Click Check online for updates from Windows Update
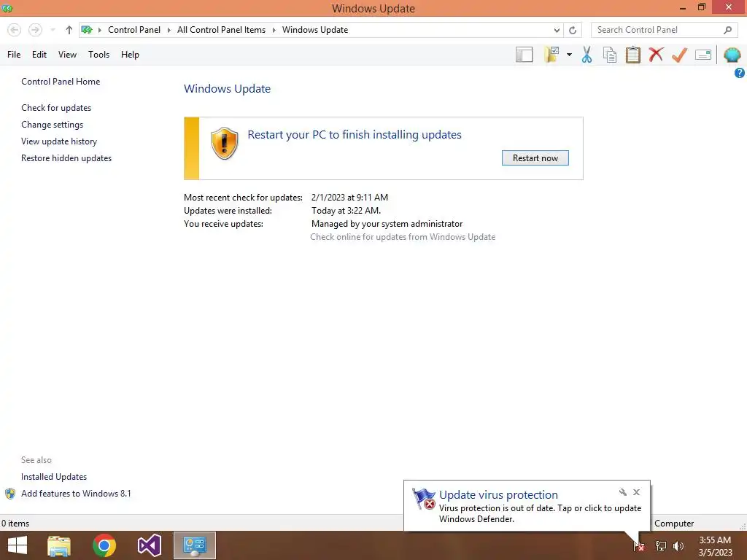Screen dimensions: 747x560 tap(403, 237)
